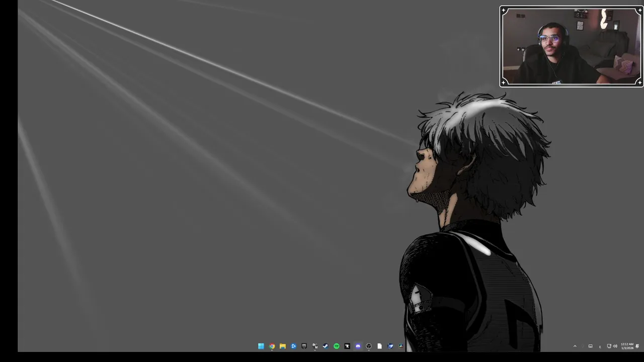Switch to Discord in the taskbar
644x362 pixels.
[358, 346]
